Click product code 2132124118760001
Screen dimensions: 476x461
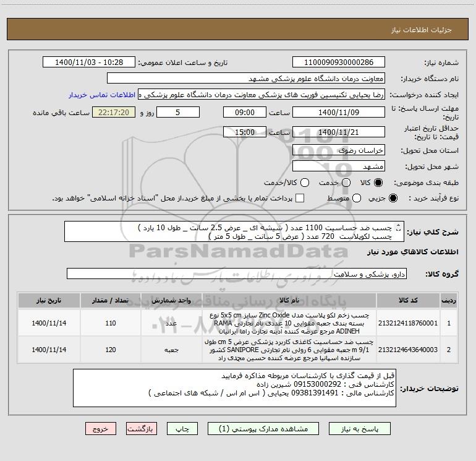408,323
